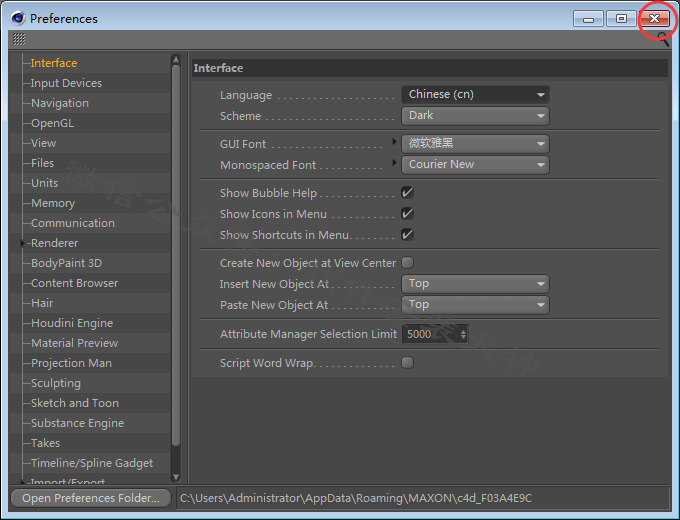Open the Scheme dropdown set to Dark
Image resolution: width=680 pixels, height=520 pixels.
(475, 116)
